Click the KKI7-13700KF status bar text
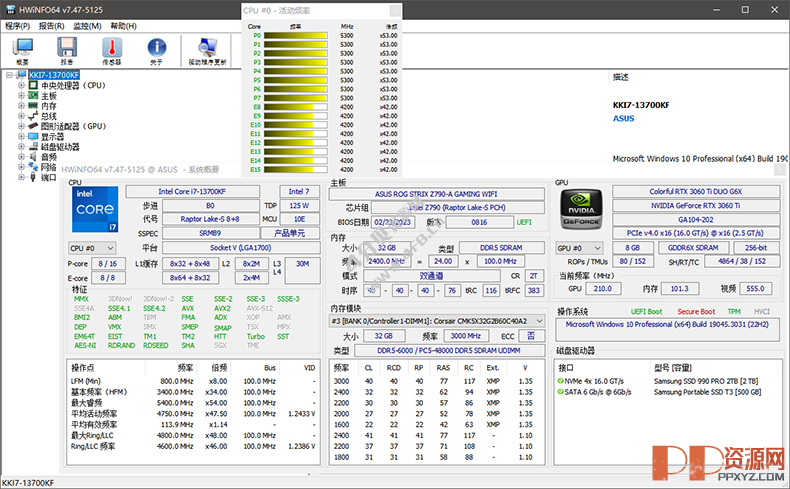Image resolution: width=790 pixels, height=489 pixels. [x=28, y=483]
